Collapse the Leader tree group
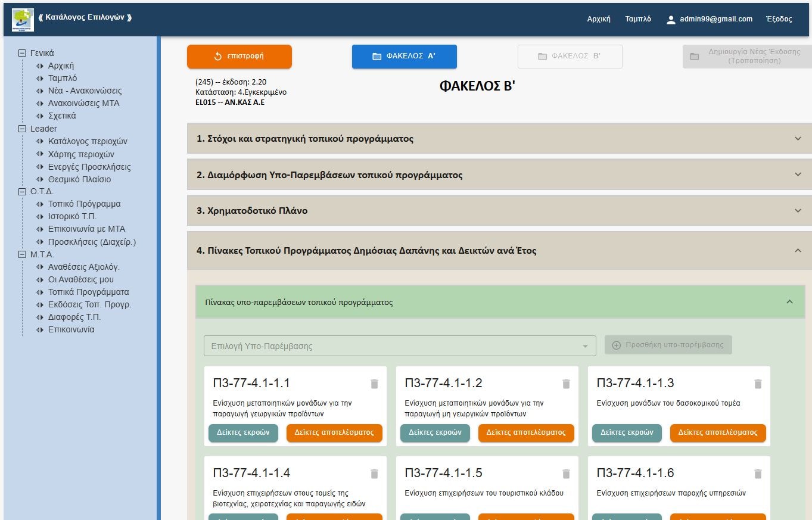Image resolution: width=812 pixels, height=520 pixels. point(23,129)
